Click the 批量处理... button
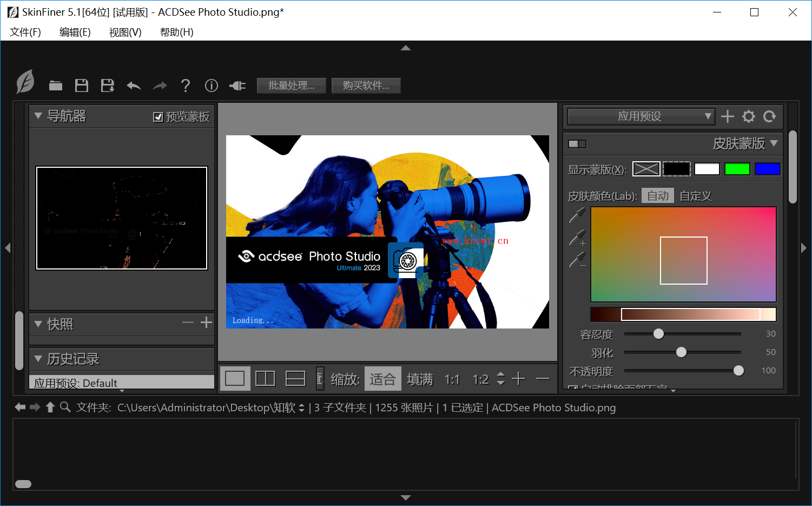This screenshot has height=506, width=812. click(x=292, y=86)
